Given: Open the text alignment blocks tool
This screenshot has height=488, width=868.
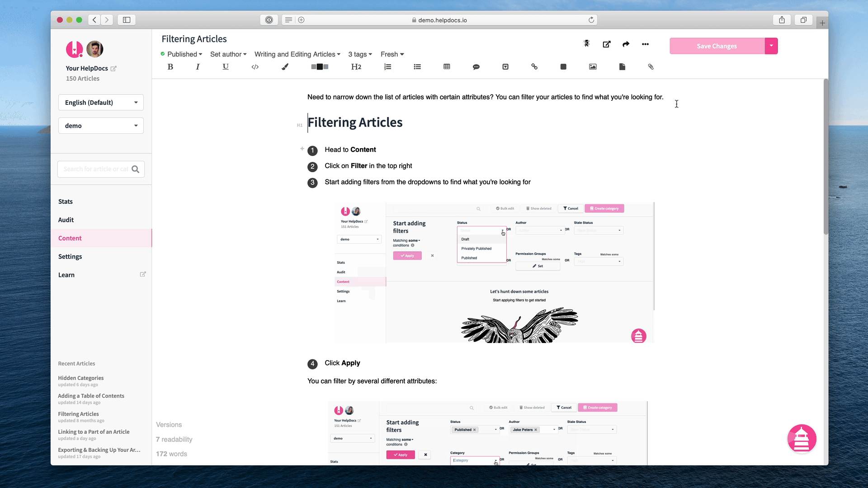Looking at the screenshot, I should [x=320, y=67].
